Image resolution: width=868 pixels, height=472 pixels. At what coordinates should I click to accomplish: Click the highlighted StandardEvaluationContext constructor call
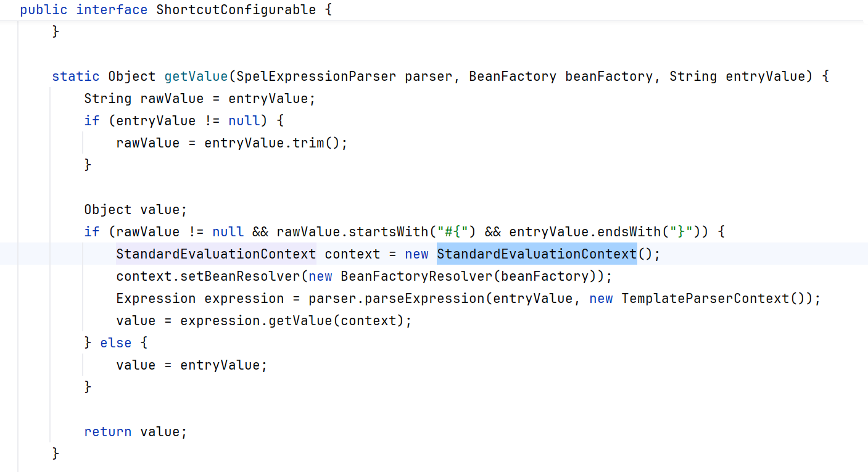tap(537, 254)
